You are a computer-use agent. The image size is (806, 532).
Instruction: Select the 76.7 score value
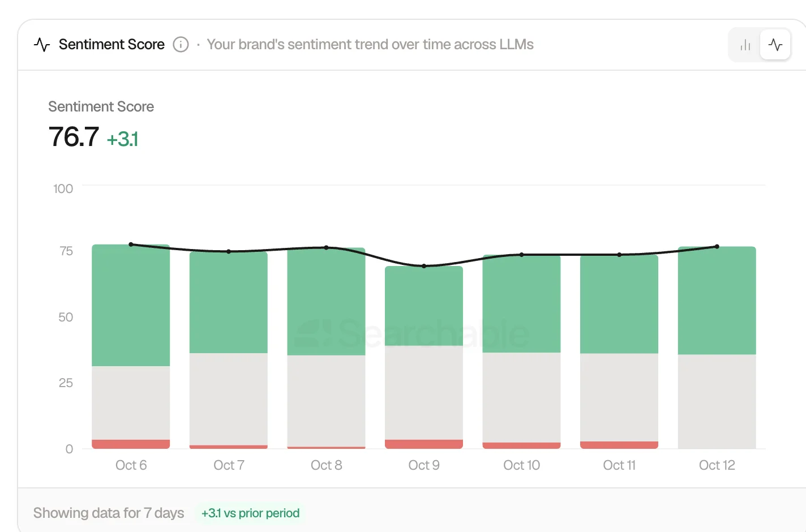[74, 137]
